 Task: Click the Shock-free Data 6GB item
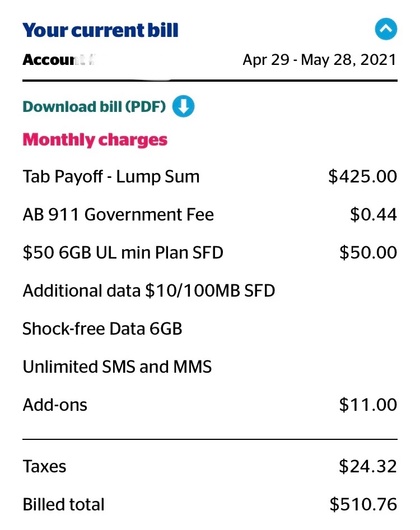coord(102,329)
